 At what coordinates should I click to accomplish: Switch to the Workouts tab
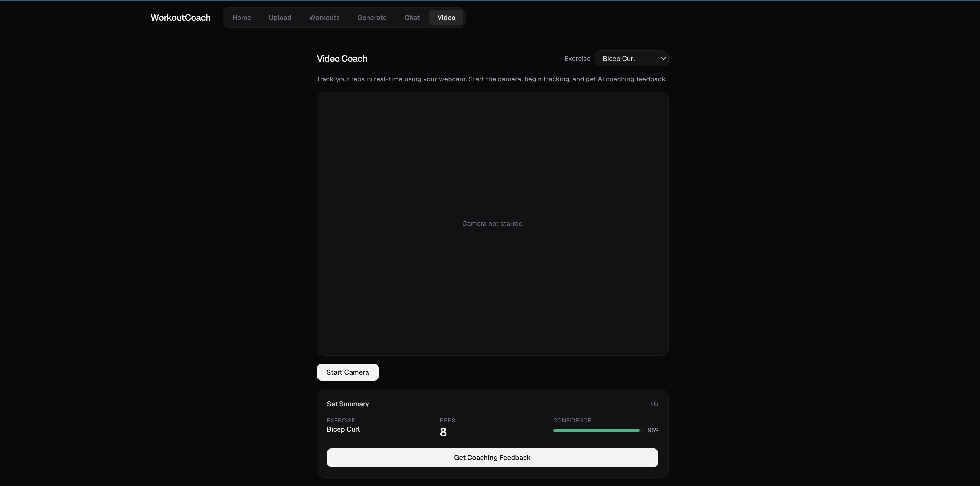click(x=324, y=18)
